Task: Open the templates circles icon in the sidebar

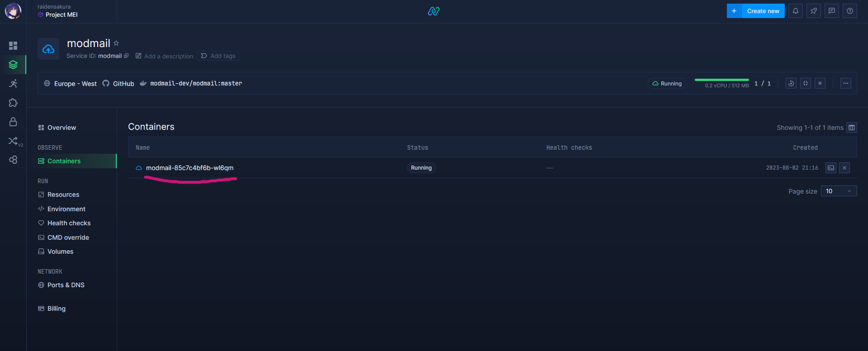Action: 13,160
